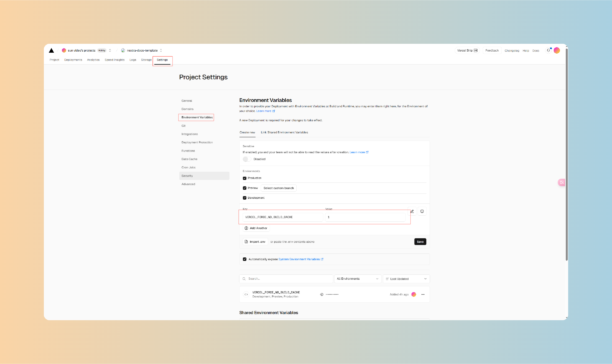This screenshot has height=364, width=612.
Task: Toggle Automatically expose System Environment Variables
Action: (x=245, y=259)
